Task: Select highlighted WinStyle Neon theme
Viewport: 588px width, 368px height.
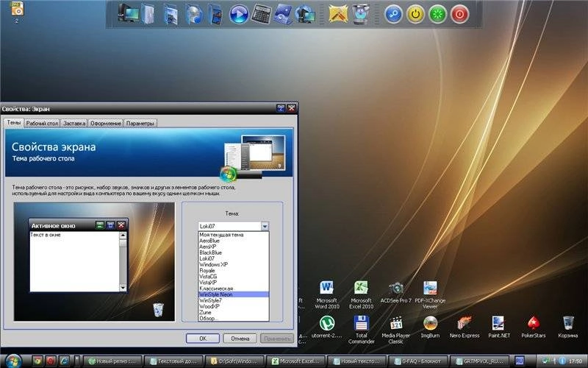Action: pyautogui.click(x=233, y=294)
